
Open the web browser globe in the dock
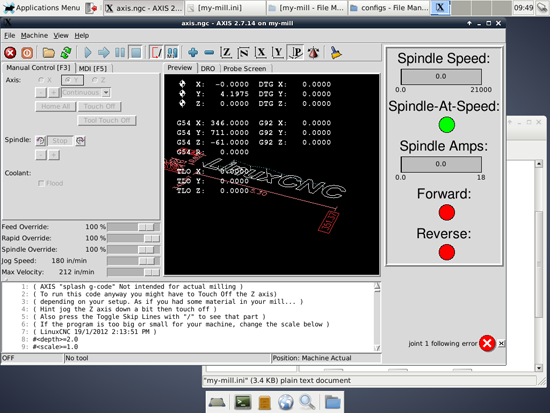point(286,402)
